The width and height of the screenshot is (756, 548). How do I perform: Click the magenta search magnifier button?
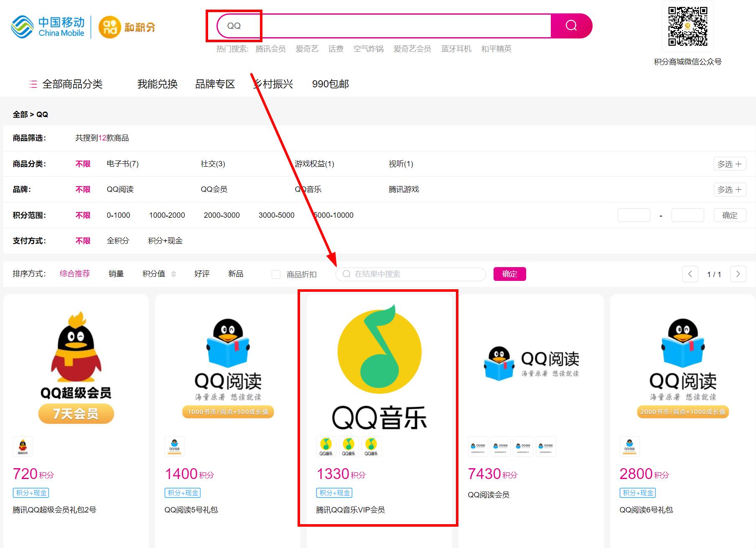click(x=571, y=26)
